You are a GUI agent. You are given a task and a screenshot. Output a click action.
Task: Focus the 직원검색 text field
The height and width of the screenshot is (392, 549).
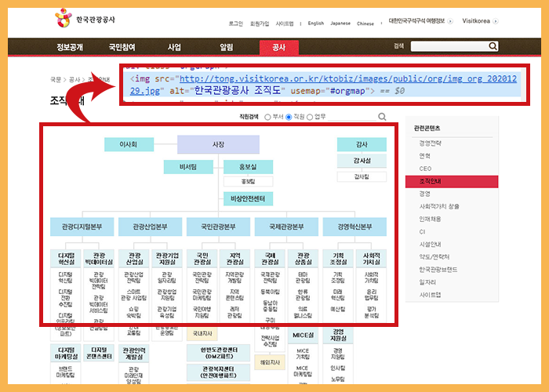click(351, 117)
